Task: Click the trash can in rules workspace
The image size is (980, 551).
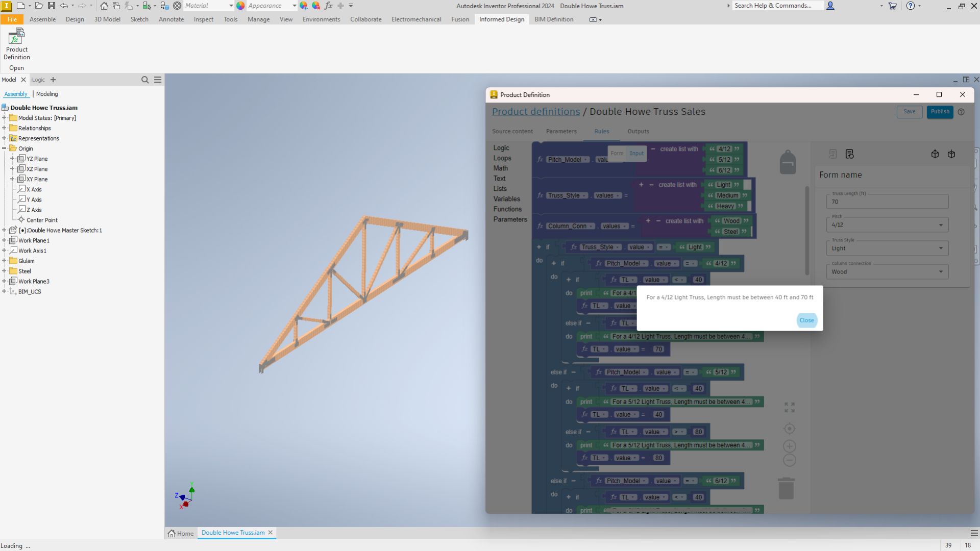Action: [786, 488]
